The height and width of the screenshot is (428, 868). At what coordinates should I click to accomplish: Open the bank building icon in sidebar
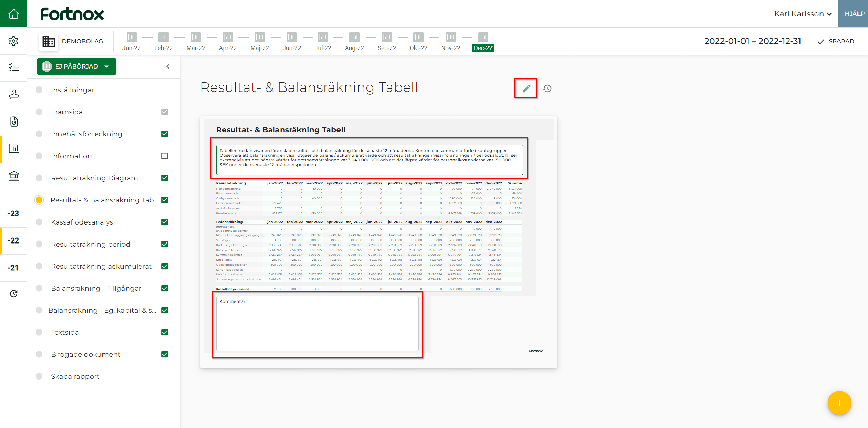click(14, 176)
